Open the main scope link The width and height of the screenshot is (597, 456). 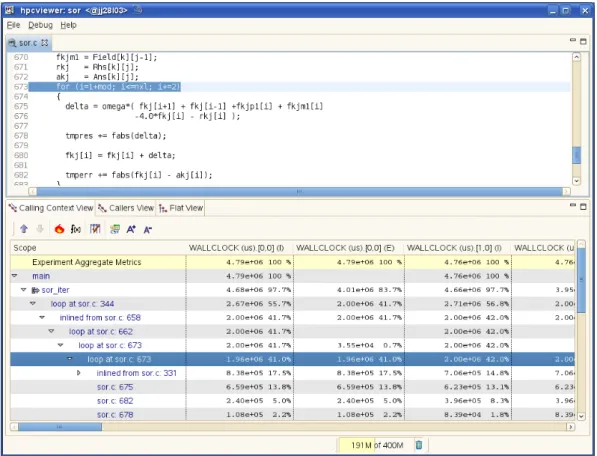(41, 276)
